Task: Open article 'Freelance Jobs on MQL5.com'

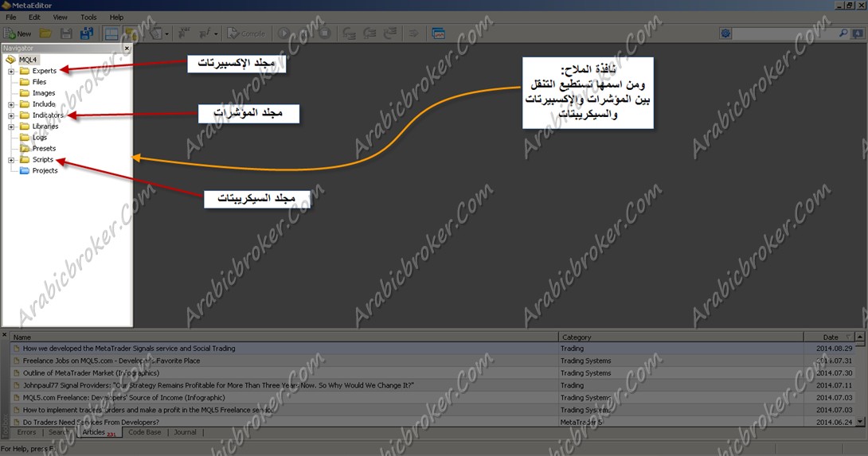Action: click(111, 361)
